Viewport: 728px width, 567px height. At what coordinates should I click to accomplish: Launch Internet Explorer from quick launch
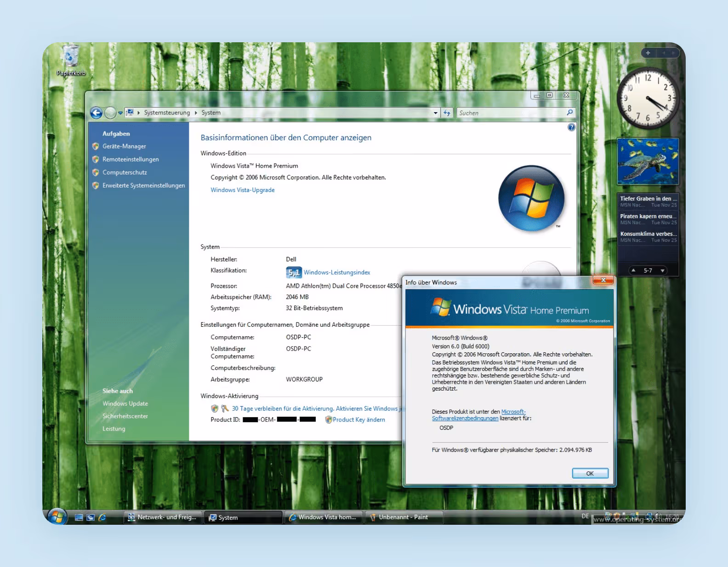[x=102, y=517]
